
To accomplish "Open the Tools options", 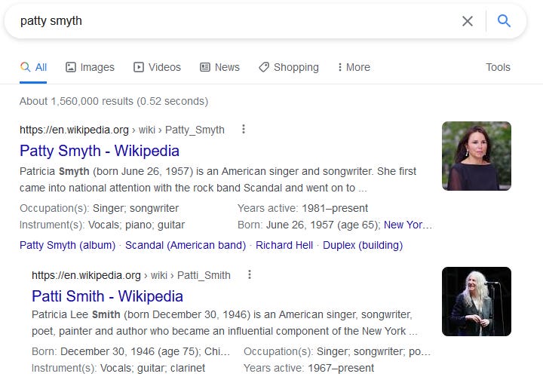I will [x=498, y=67].
